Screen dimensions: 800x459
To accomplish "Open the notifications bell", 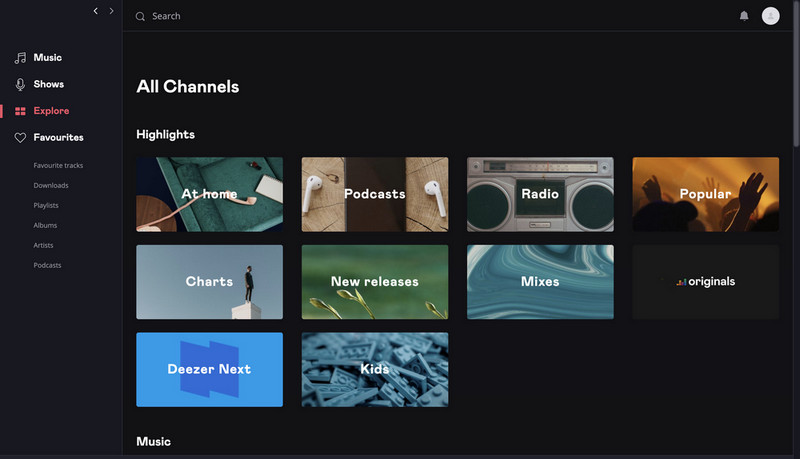I will click(x=744, y=16).
